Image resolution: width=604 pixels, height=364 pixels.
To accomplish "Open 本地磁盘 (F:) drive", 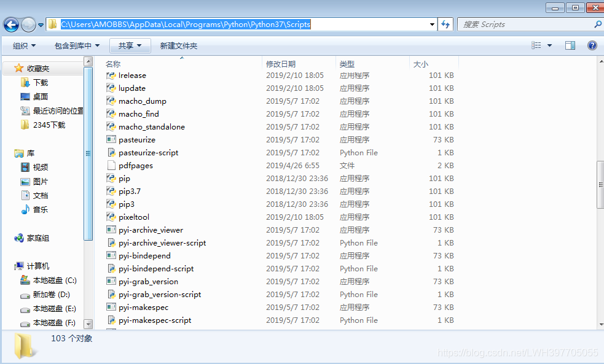I will point(54,323).
